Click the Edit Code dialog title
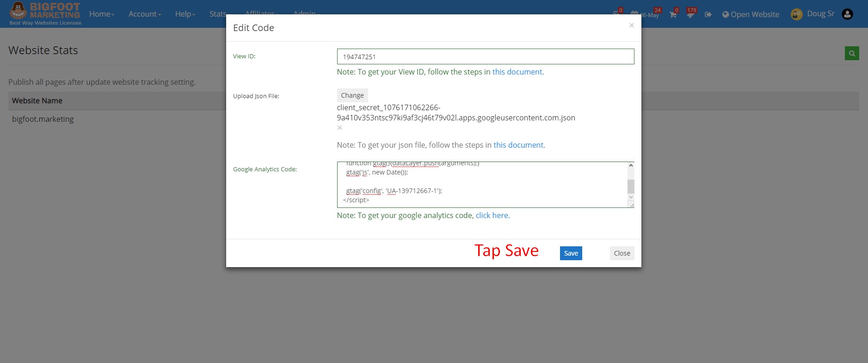Viewport: 868px width, 363px height. pyautogui.click(x=253, y=28)
